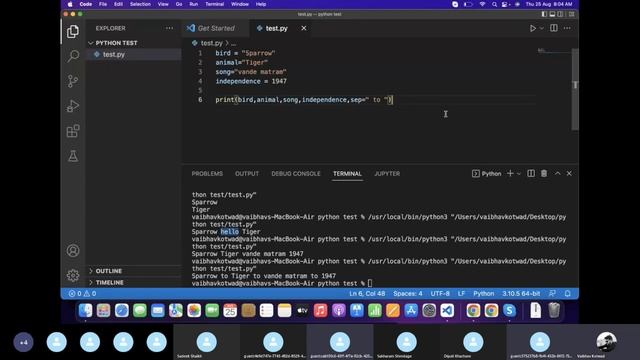The image size is (640, 360).
Task: Open the Manage gear in activity bar
Action: point(73,276)
